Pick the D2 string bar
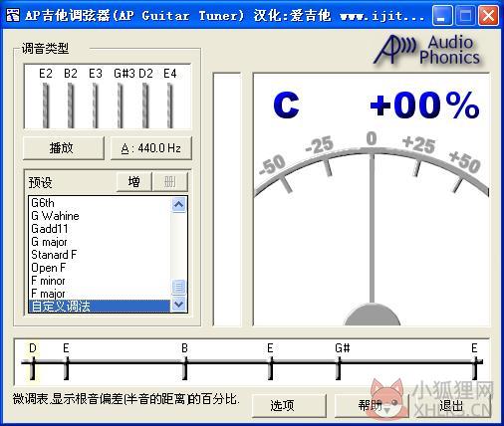 click(x=145, y=106)
